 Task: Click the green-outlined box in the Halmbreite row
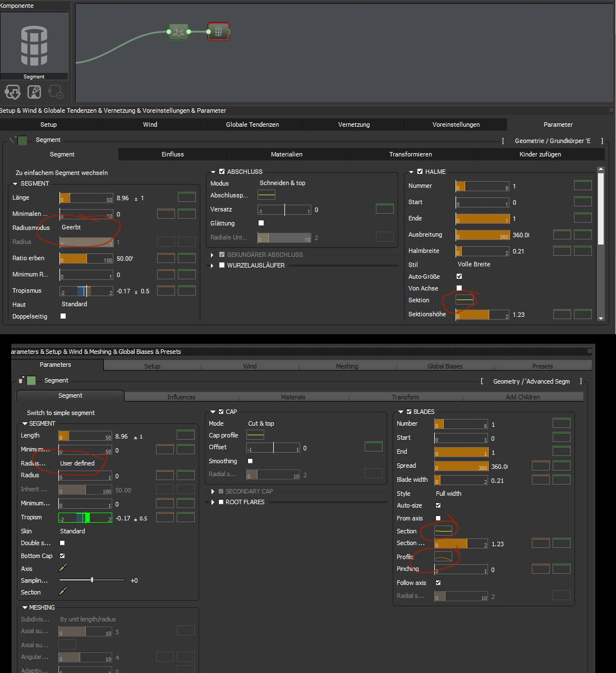[583, 251]
